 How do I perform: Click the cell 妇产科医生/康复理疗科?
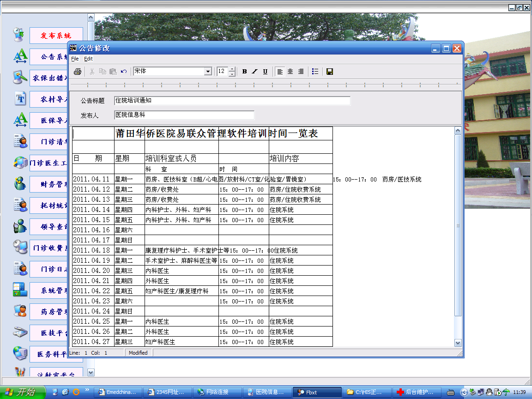point(181,291)
